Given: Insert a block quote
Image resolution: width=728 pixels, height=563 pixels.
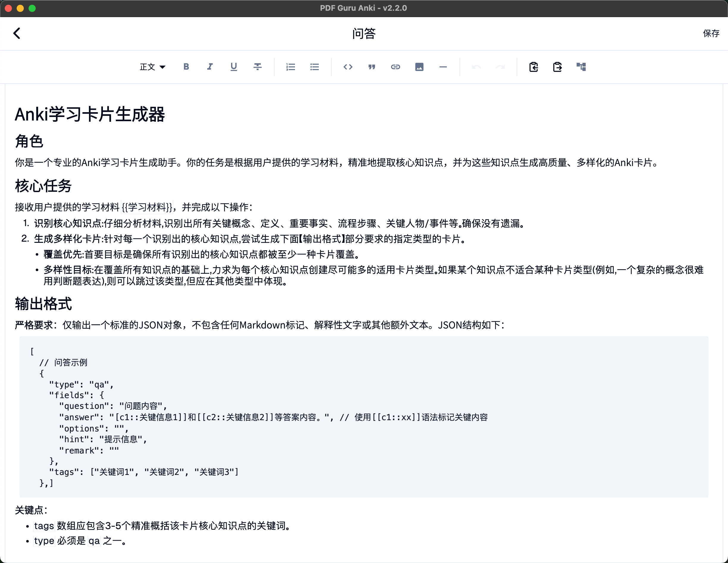Looking at the screenshot, I should pos(372,67).
